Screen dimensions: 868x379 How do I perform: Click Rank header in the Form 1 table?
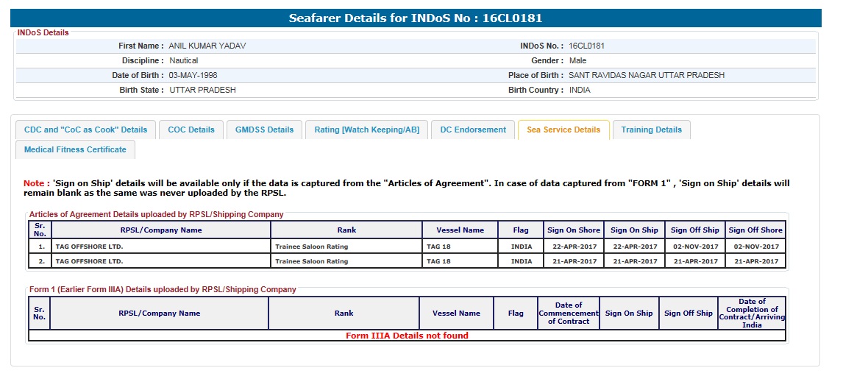[x=344, y=313]
